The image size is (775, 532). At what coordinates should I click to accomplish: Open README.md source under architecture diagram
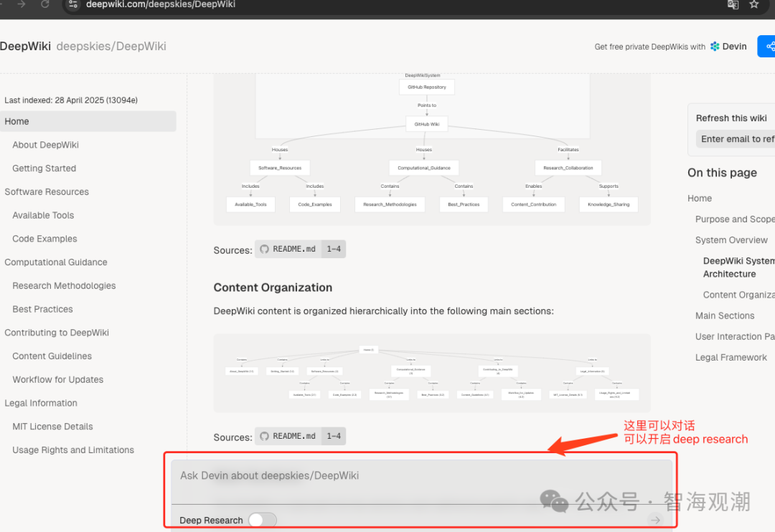point(300,249)
